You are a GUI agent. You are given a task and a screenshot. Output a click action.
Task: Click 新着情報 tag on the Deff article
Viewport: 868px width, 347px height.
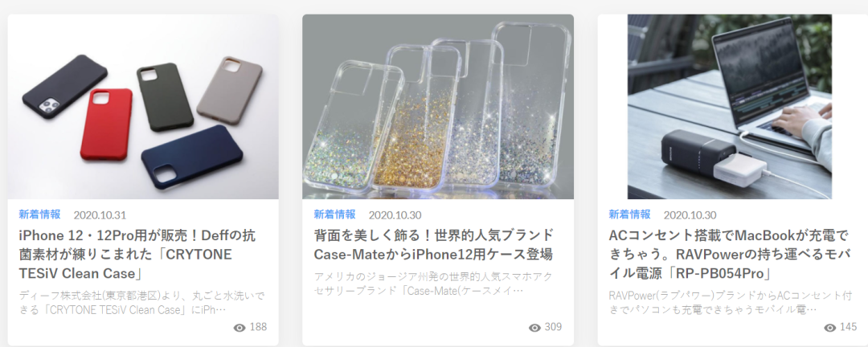40,214
